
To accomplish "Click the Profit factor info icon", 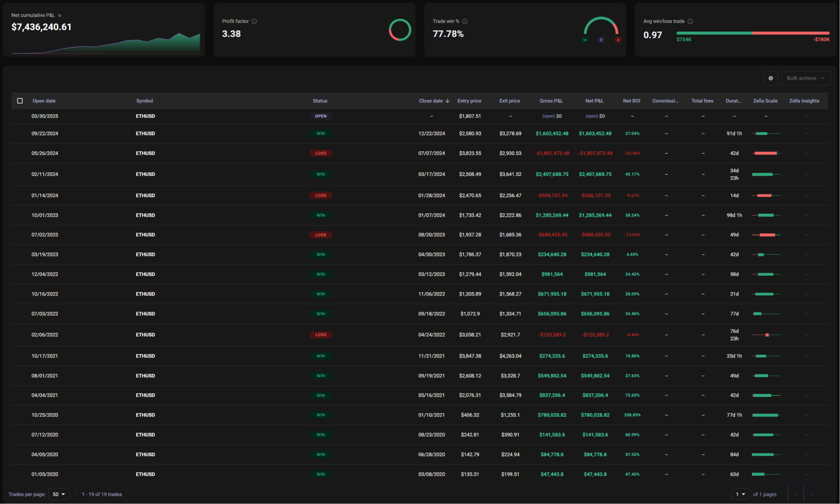I will click(x=254, y=21).
